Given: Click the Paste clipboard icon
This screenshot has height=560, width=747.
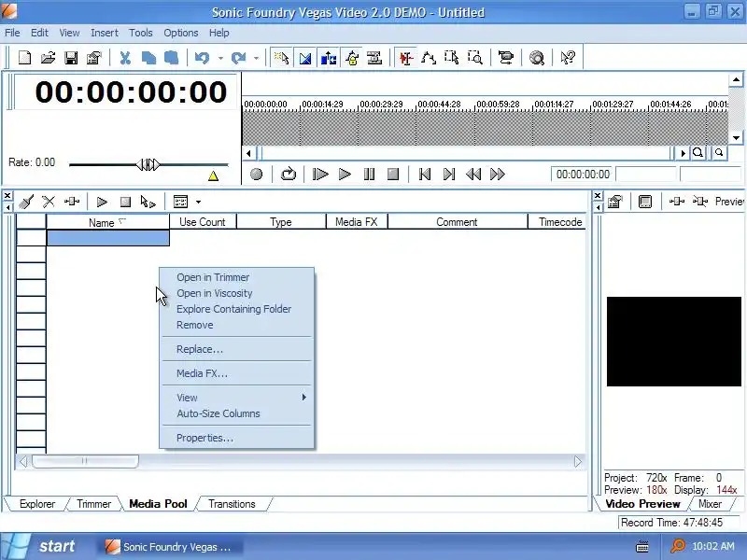Looking at the screenshot, I should coord(172,58).
